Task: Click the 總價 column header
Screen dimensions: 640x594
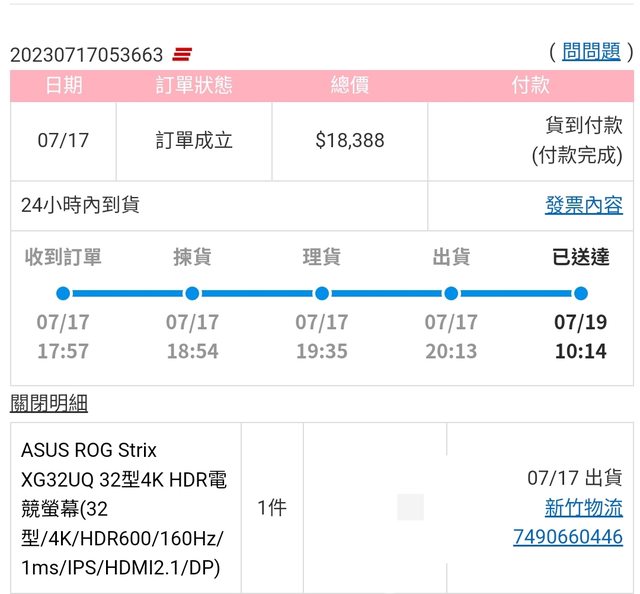Action: coord(350,86)
